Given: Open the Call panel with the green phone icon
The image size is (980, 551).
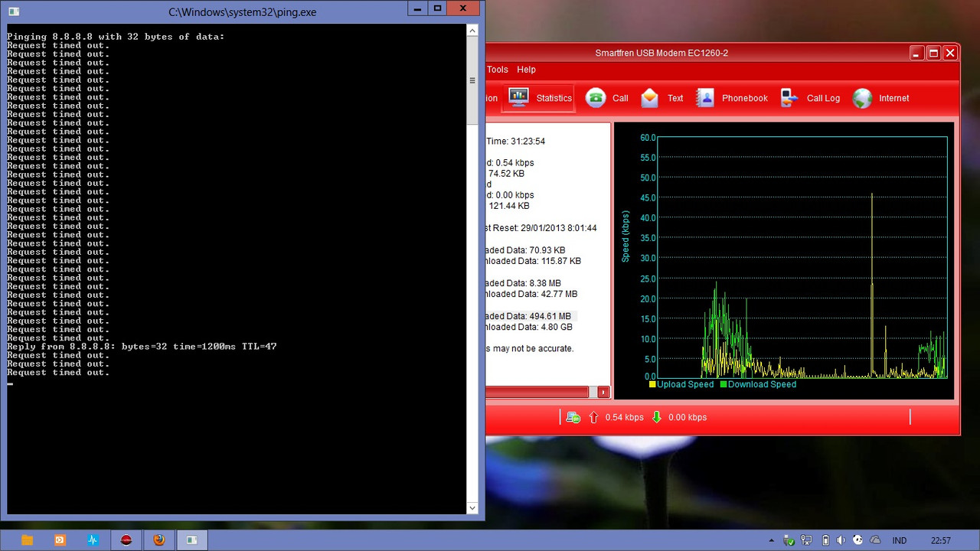Looking at the screenshot, I should (x=606, y=98).
